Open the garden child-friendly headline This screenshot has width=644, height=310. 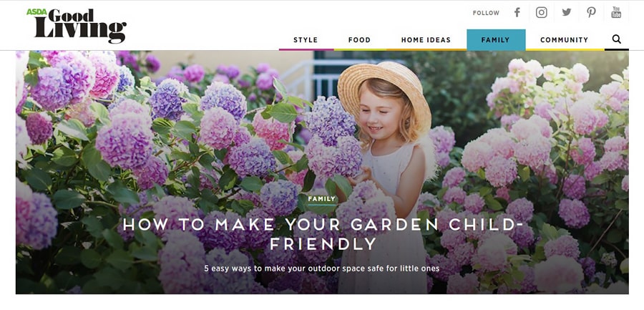coord(323,234)
